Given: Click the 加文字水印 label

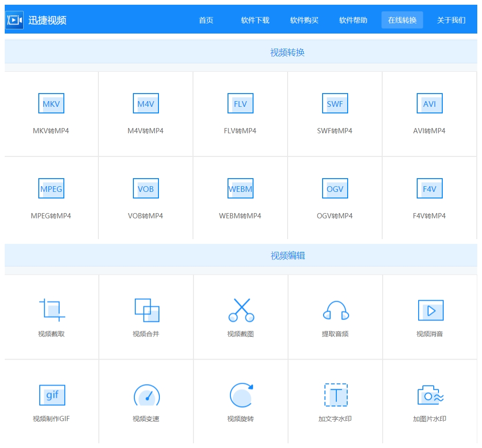Looking at the screenshot, I should coord(335,419).
